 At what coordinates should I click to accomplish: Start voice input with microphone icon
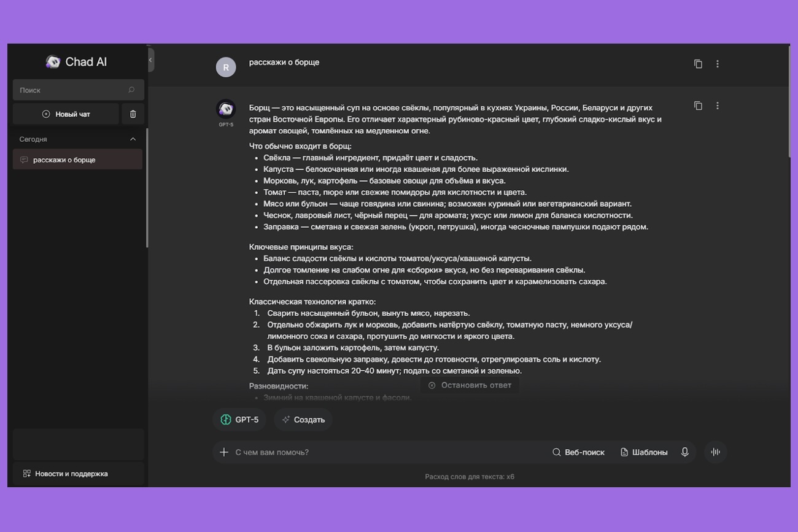(x=685, y=452)
